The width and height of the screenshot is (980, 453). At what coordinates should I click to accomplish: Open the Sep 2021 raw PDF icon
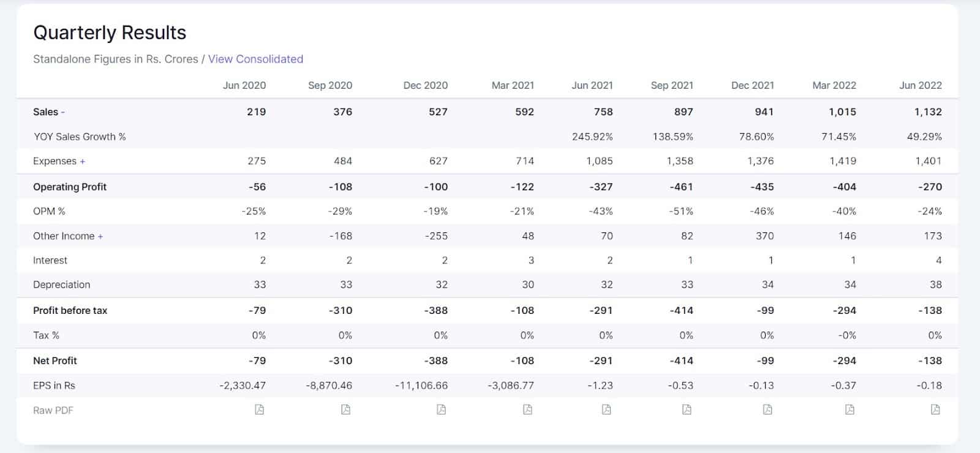click(687, 409)
